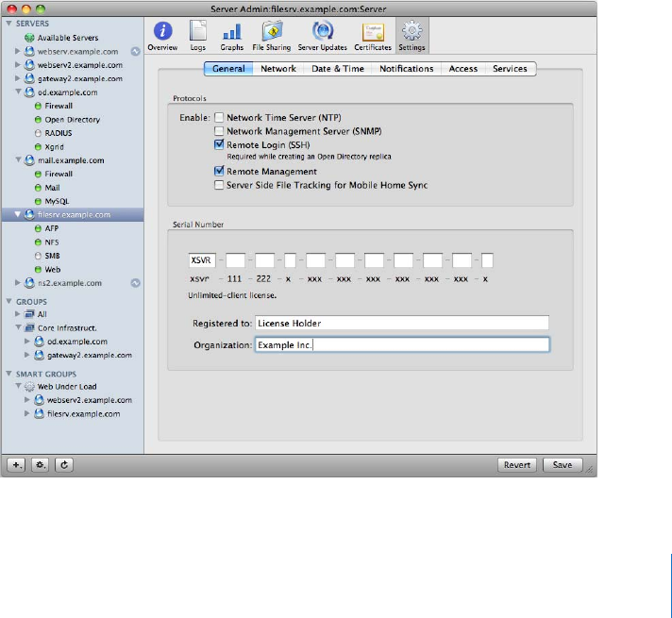Collapse the SERVERS section
Viewport: 672px width, 618px height.
9,24
